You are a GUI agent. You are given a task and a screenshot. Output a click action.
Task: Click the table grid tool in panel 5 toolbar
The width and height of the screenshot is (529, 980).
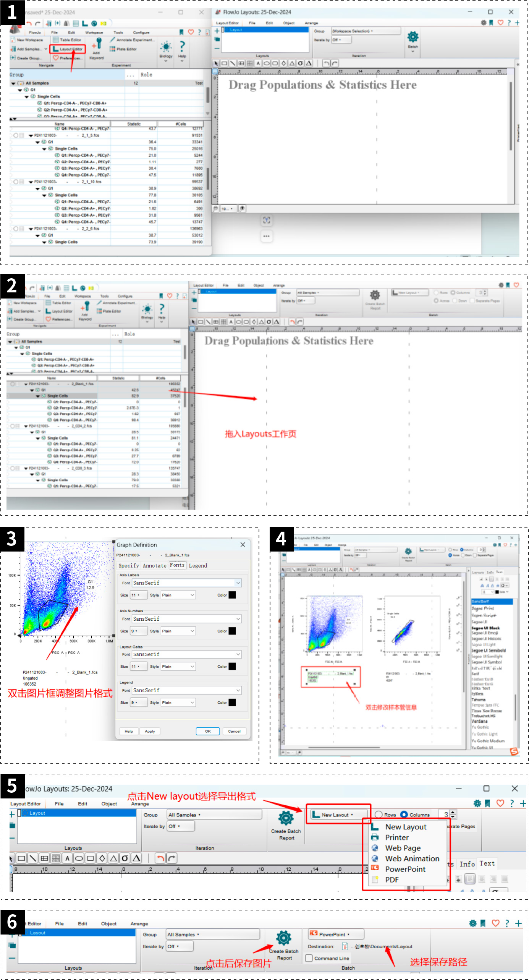(x=44, y=858)
